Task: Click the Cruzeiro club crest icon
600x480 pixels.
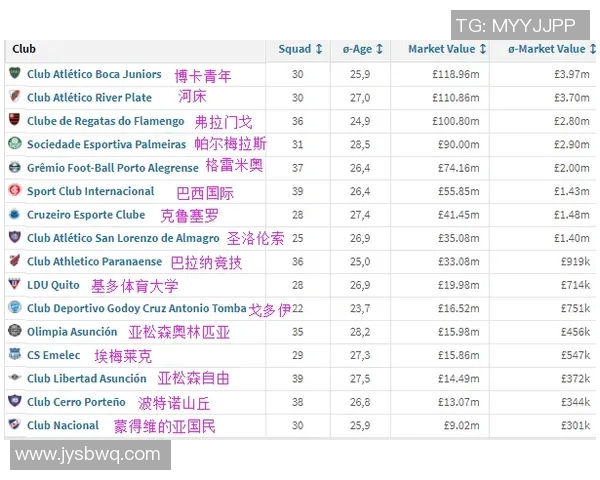Action: (14, 214)
